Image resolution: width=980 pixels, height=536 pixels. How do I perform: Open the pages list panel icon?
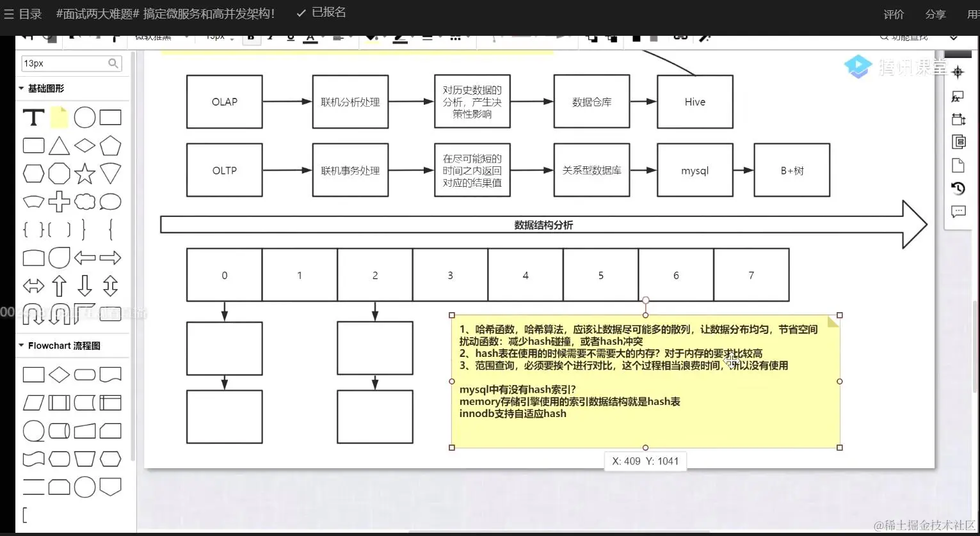coord(958,142)
